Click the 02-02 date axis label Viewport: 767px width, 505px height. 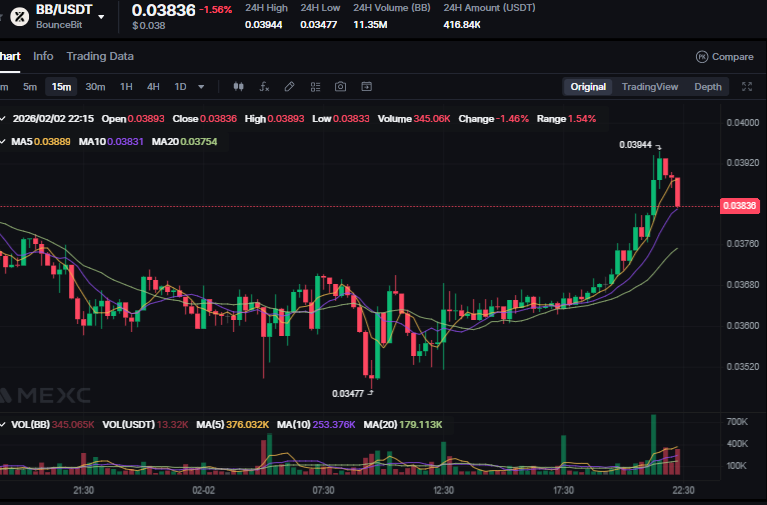[203, 490]
